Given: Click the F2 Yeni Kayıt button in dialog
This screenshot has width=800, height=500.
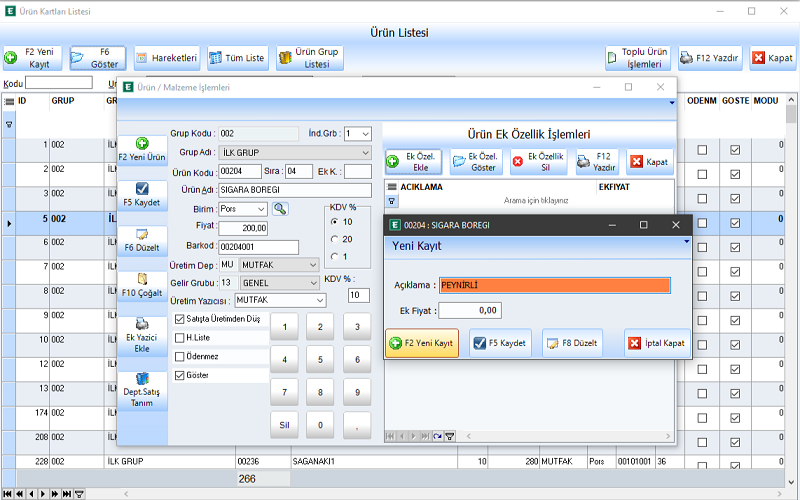Looking at the screenshot, I should [x=422, y=343].
